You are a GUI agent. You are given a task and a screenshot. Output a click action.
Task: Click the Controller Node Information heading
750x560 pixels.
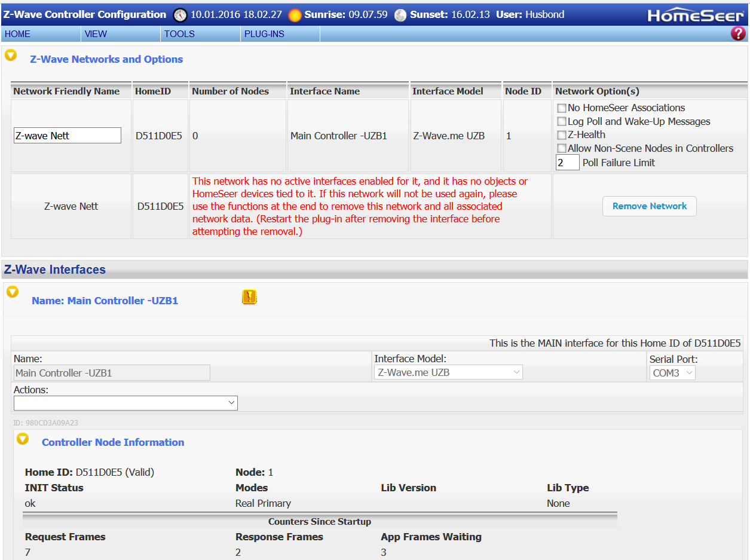tap(113, 442)
